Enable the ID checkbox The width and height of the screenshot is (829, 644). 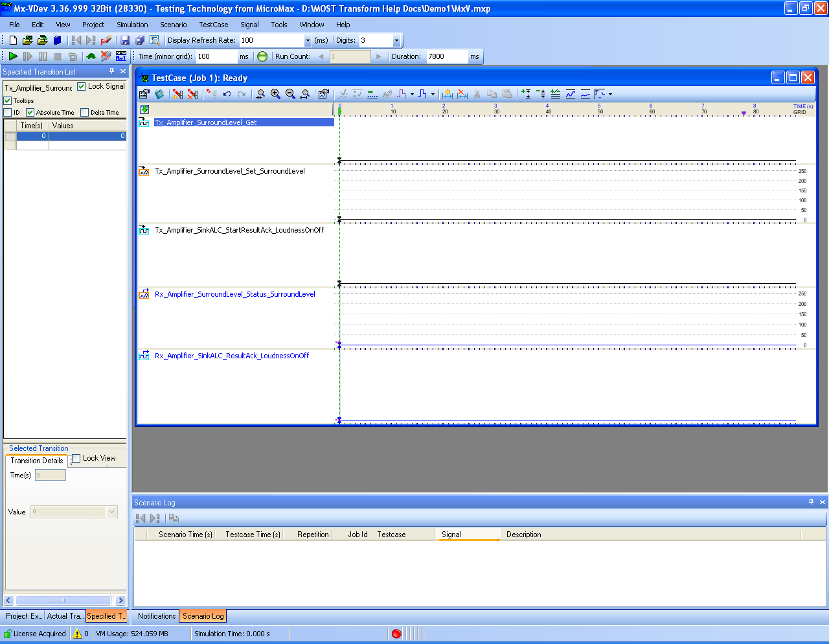coord(8,112)
